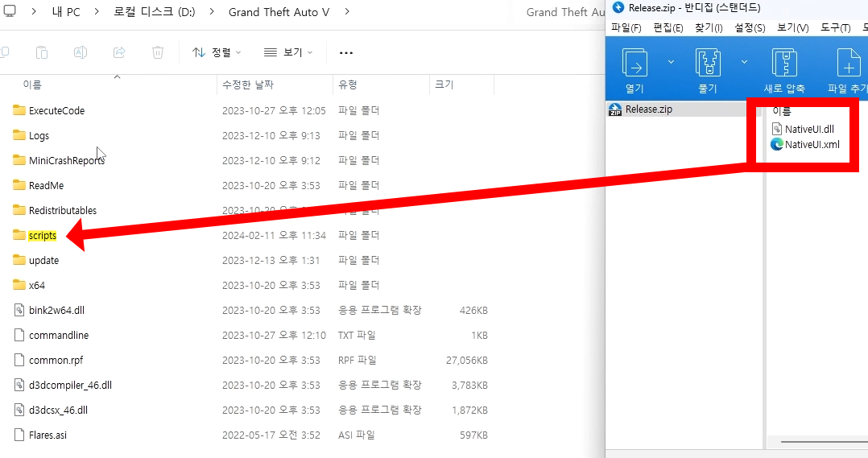Click the delete trash can icon
868x458 pixels.
(x=158, y=52)
